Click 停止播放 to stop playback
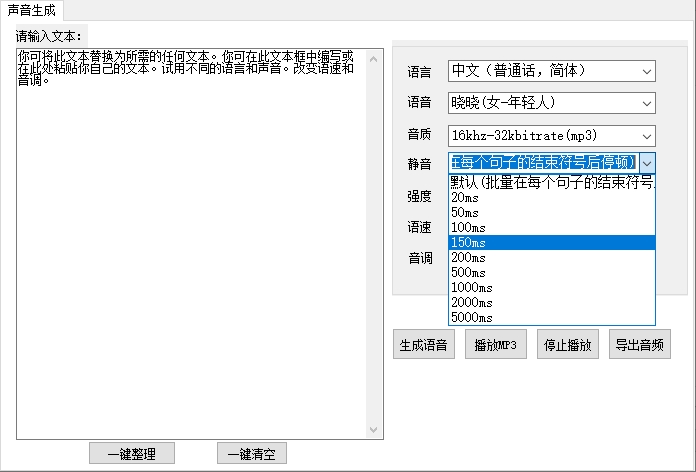 click(567, 346)
